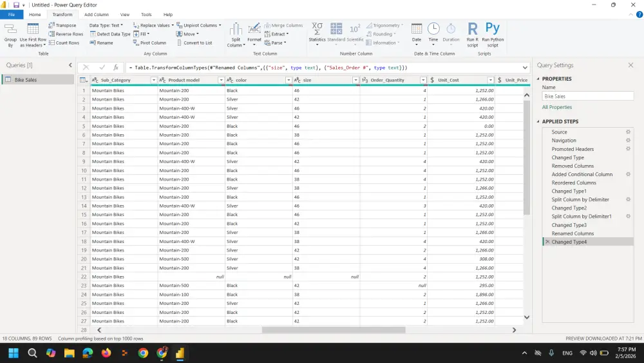Collapse the Queries pane

click(70, 65)
